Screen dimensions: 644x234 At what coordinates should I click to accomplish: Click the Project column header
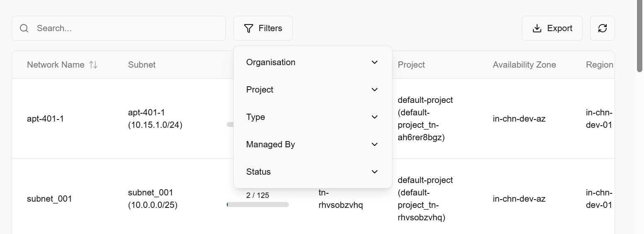411,65
